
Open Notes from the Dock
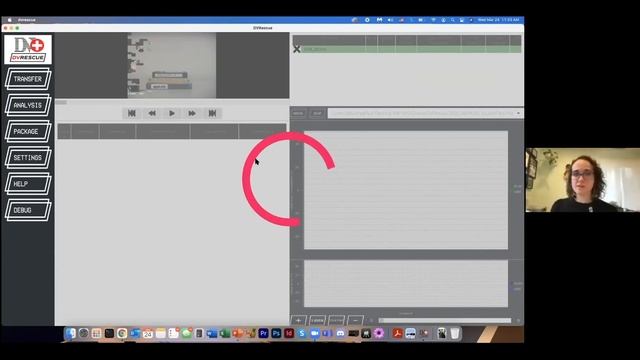pos(160,333)
